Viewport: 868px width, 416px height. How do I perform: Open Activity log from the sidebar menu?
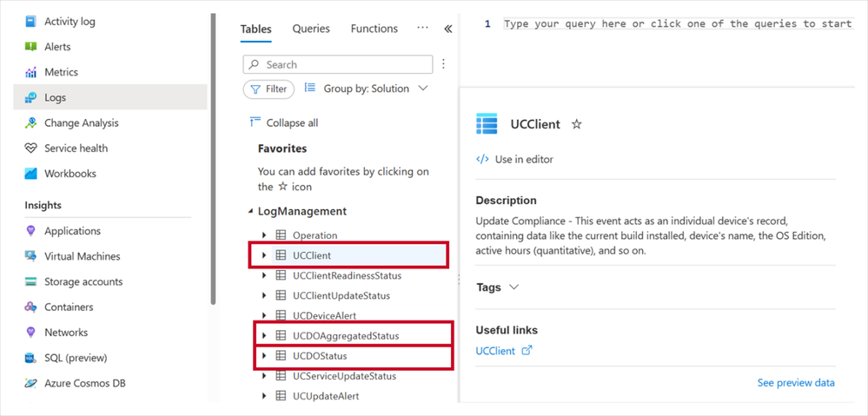(x=70, y=22)
